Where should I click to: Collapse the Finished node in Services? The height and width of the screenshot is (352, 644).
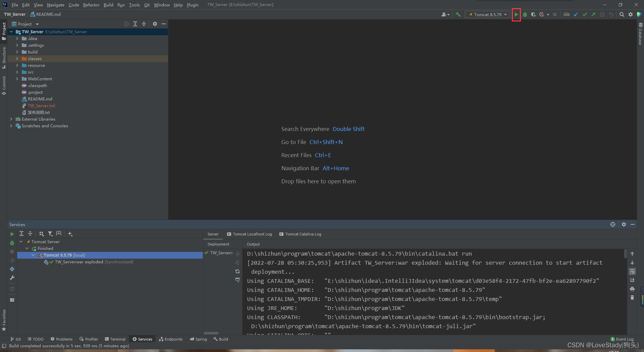27,249
